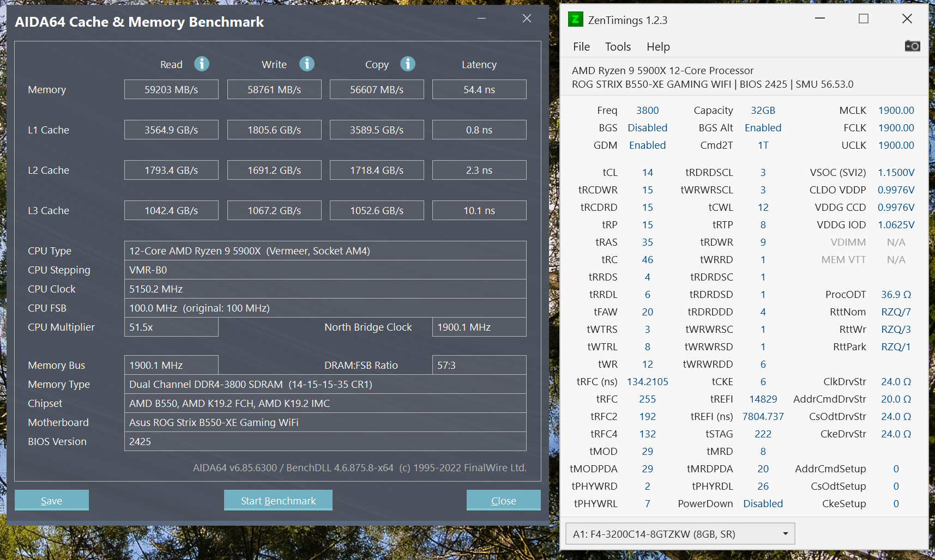The height and width of the screenshot is (560, 935).
Task: Save the AIDA64 benchmark results
Action: (x=51, y=500)
